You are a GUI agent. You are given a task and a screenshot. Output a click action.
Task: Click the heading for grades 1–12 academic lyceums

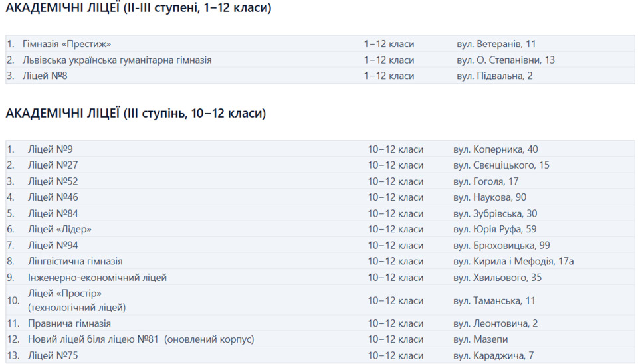(x=138, y=8)
